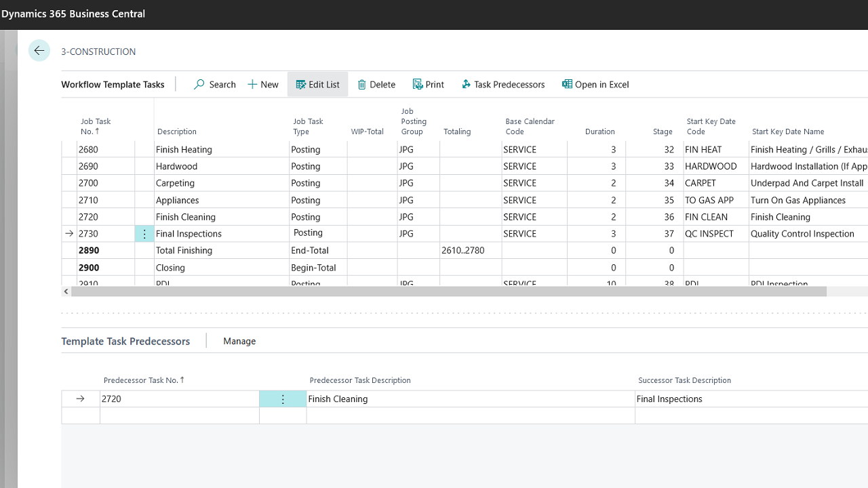Open the Manage menu
Screen dimensions: 868x488
tap(239, 341)
